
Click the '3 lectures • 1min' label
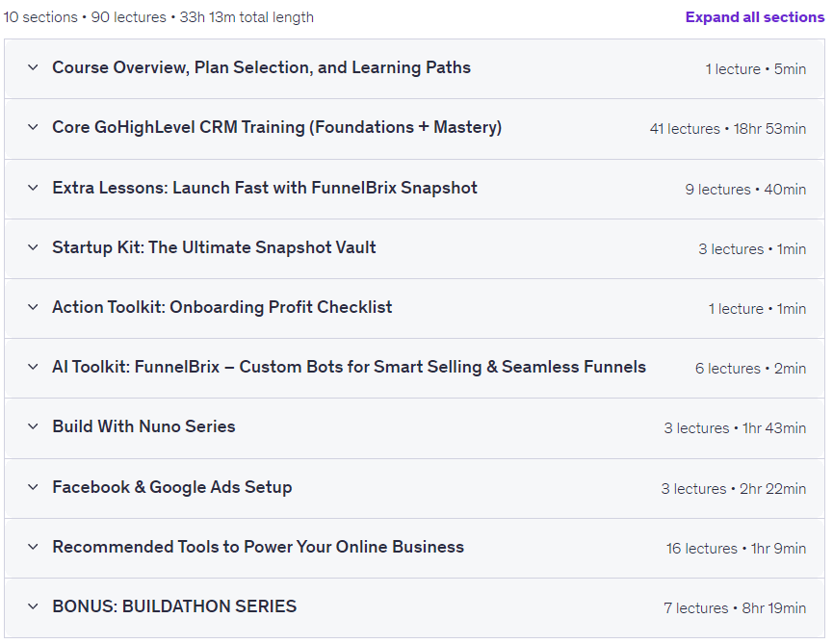tap(752, 248)
